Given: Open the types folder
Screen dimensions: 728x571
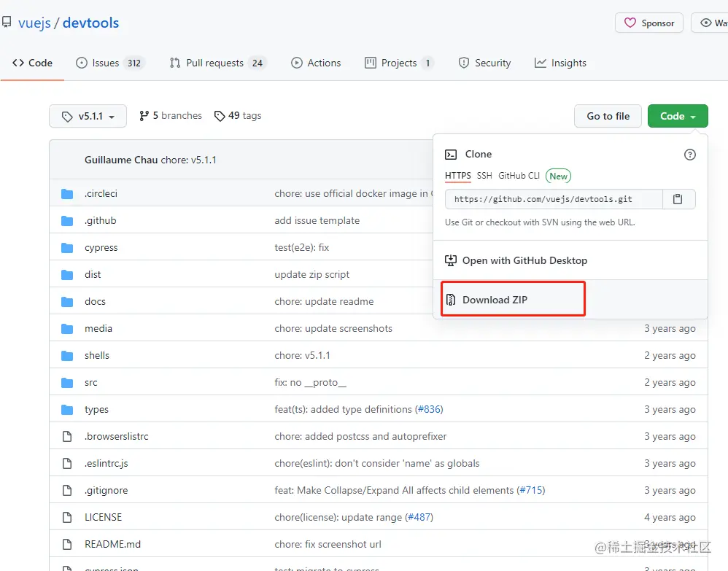Looking at the screenshot, I should (x=96, y=409).
